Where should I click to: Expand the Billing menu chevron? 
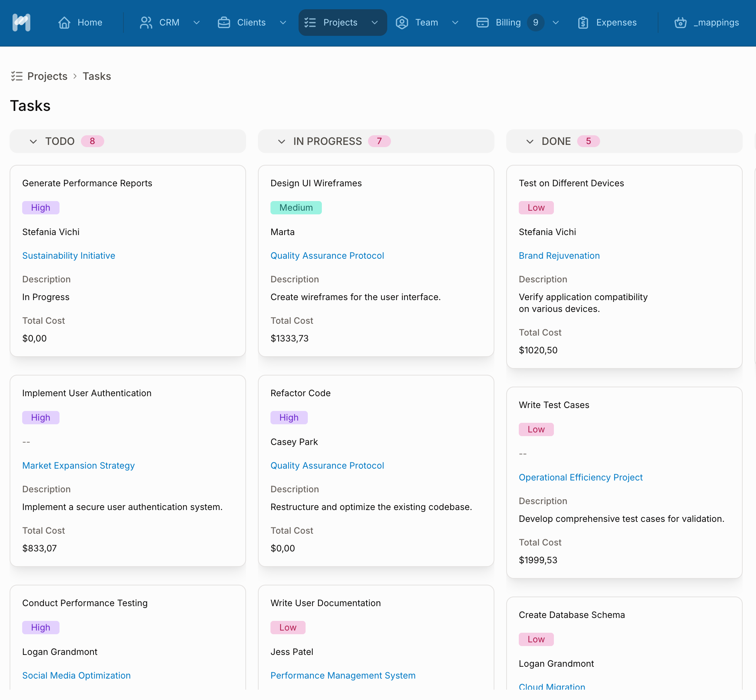(x=556, y=22)
